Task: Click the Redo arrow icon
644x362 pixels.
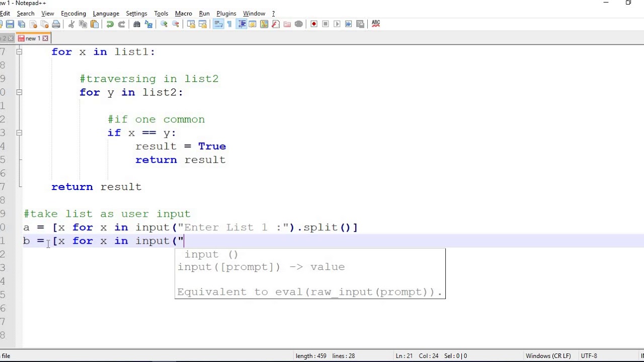Action: (121, 24)
